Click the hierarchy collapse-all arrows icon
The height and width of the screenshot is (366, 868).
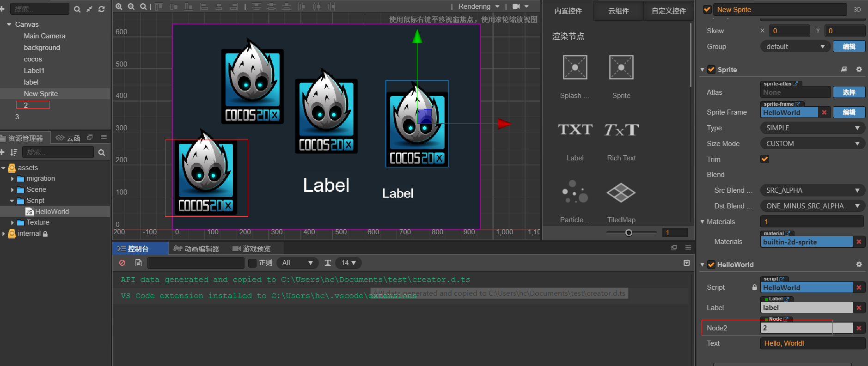point(89,9)
